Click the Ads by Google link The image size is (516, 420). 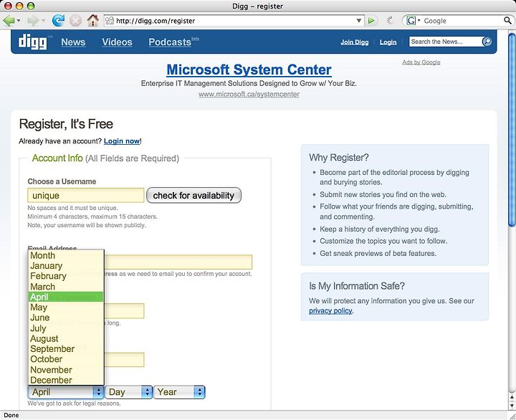(421, 62)
